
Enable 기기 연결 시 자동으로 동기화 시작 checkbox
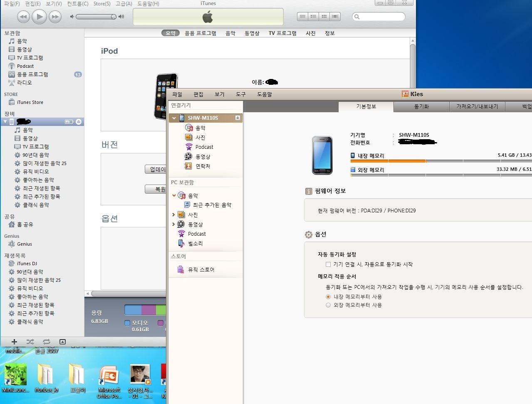[328, 264]
